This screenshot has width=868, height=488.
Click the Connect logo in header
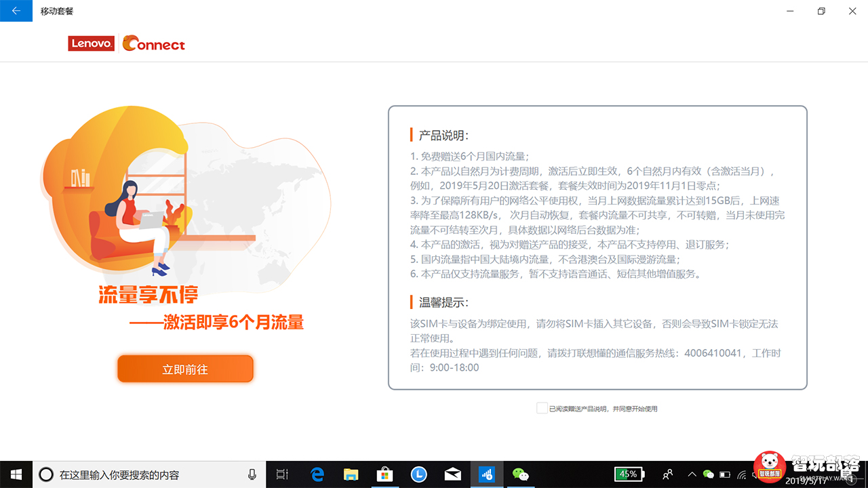coord(154,44)
